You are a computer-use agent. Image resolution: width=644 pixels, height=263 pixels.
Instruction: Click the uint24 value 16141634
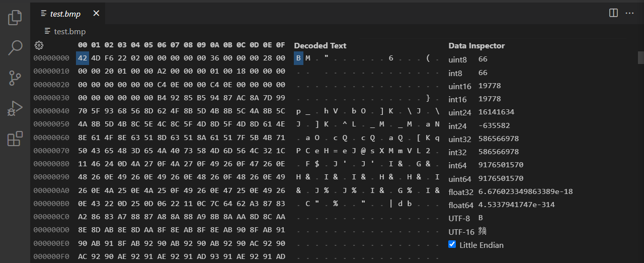click(496, 112)
